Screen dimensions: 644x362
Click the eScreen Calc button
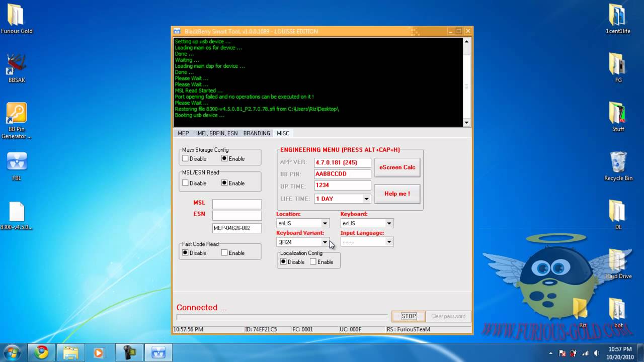pos(397,167)
